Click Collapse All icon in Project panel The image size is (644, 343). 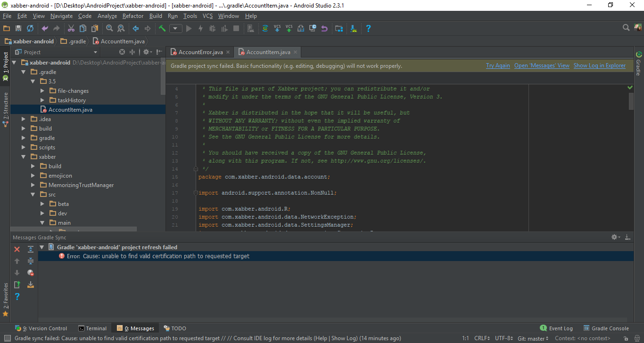click(x=132, y=52)
